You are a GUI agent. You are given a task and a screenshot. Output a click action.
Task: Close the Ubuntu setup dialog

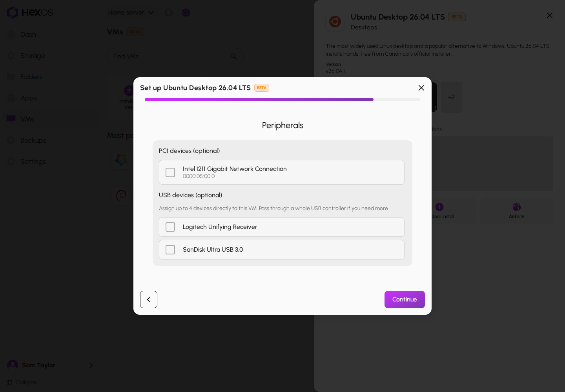421,88
